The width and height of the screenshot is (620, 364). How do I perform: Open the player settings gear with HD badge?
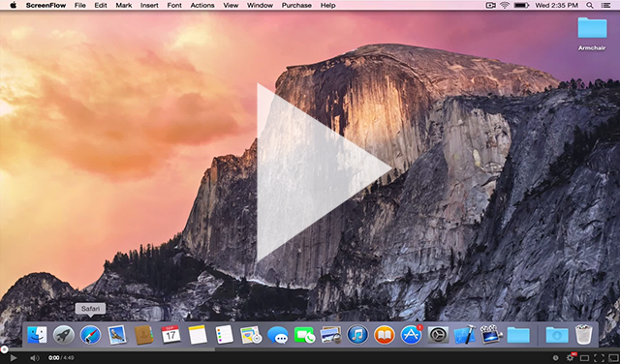click(571, 357)
